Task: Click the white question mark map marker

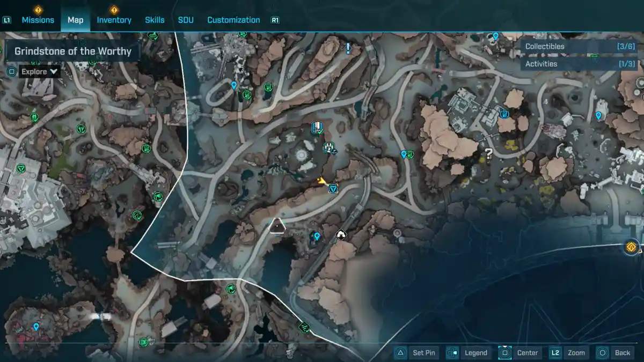Action: pos(489,153)
